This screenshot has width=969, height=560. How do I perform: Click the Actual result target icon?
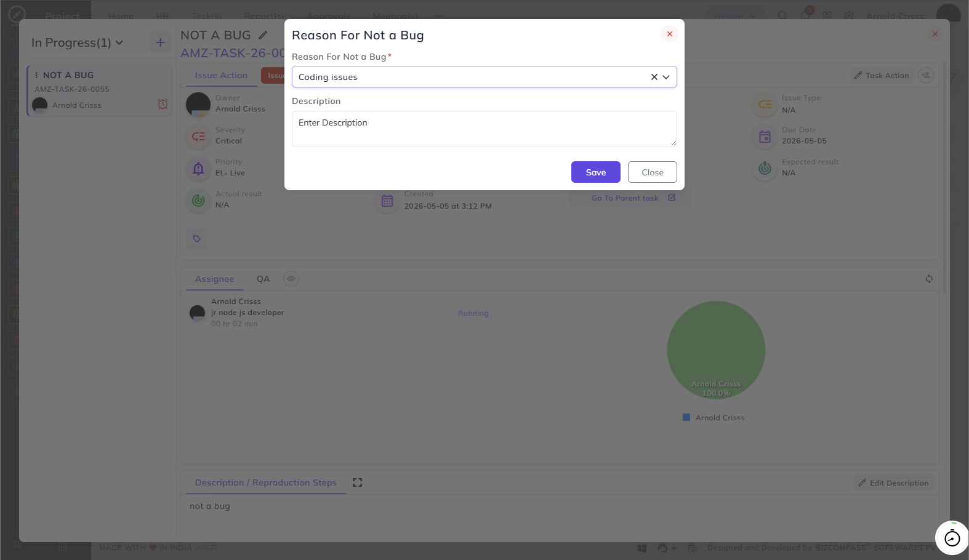click(x=198, y=201)
